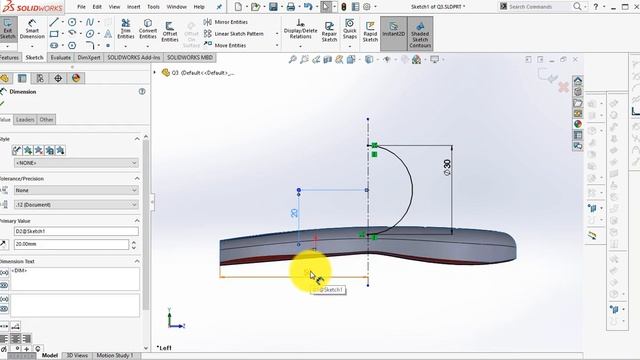The image size is (640, 360).
Task: Switch to the Leaders tab
Action: [25, 120]
